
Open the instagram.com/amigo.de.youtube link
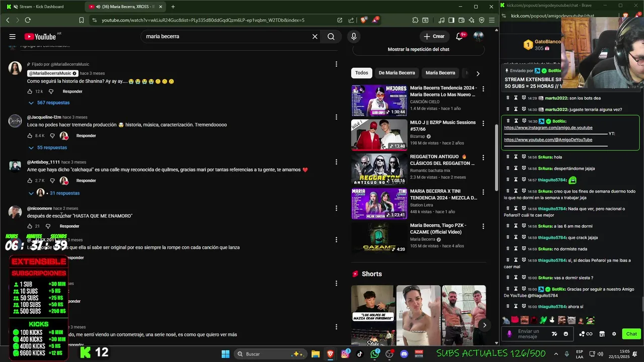[x=548, y=128]
